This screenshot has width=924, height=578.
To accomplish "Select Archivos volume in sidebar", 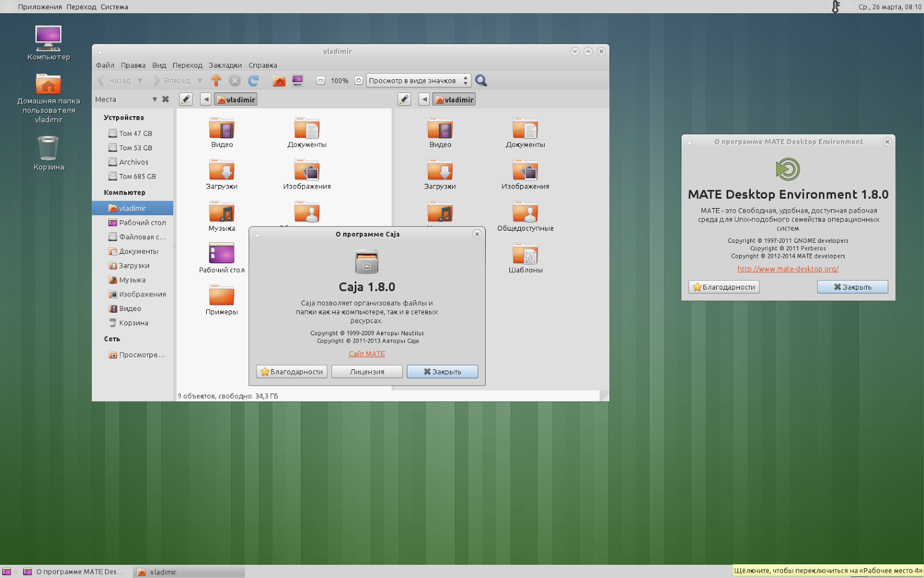I will point(133,162).
